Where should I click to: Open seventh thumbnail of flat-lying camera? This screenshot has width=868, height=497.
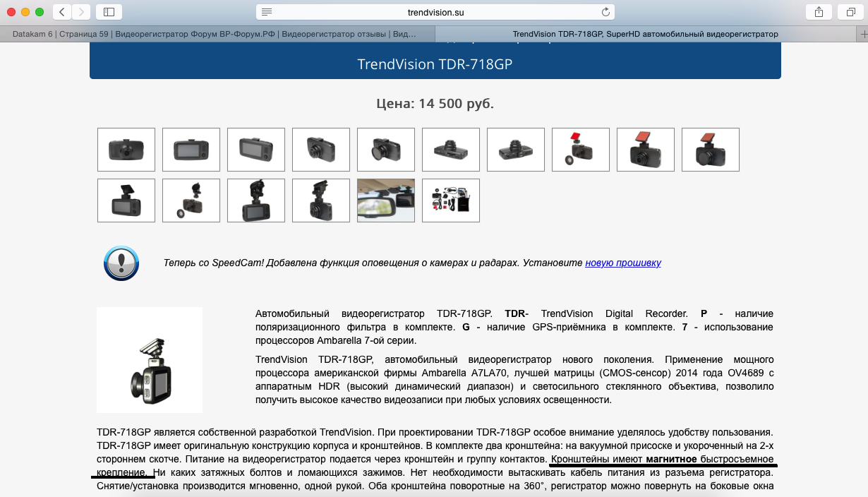click(516, 150)
